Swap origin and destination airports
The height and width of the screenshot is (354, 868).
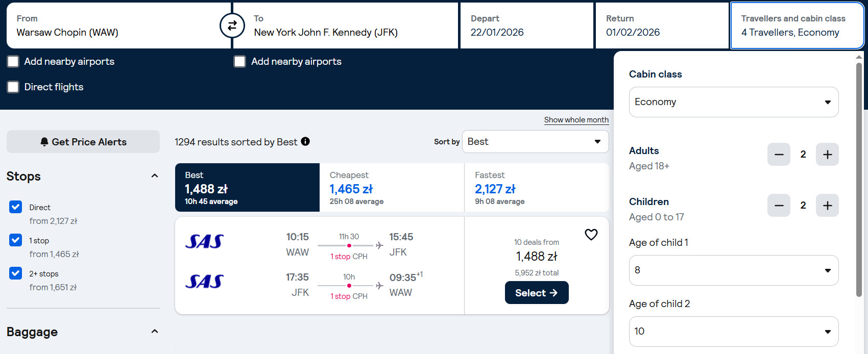tap(232, 26)
